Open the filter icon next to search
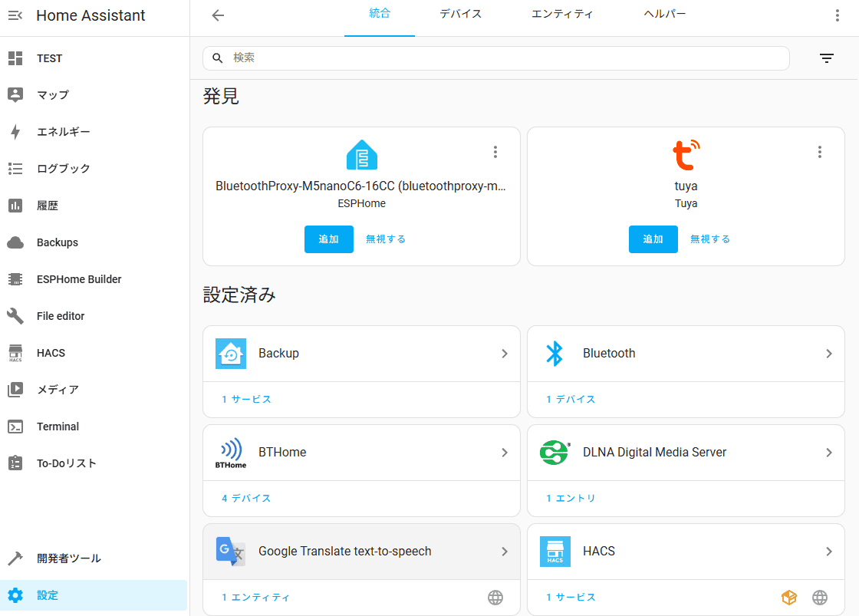 coord(827,58)
